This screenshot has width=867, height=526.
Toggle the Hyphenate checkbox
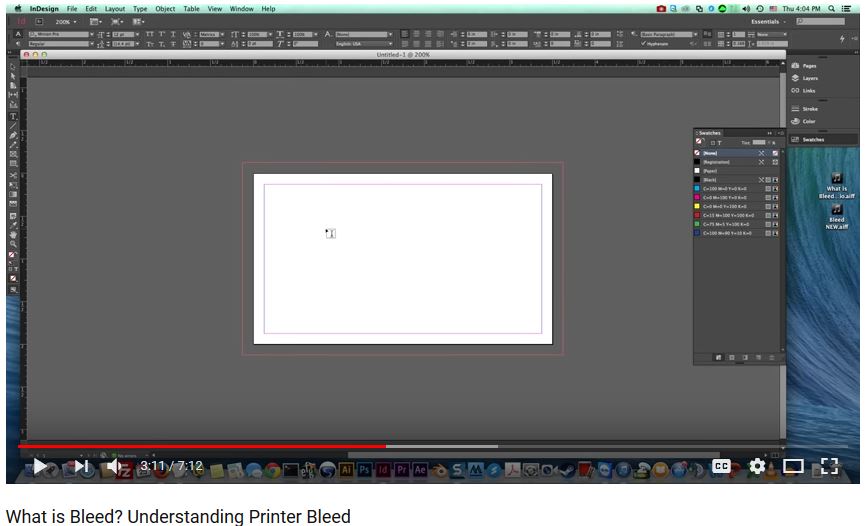click(644, 44)
